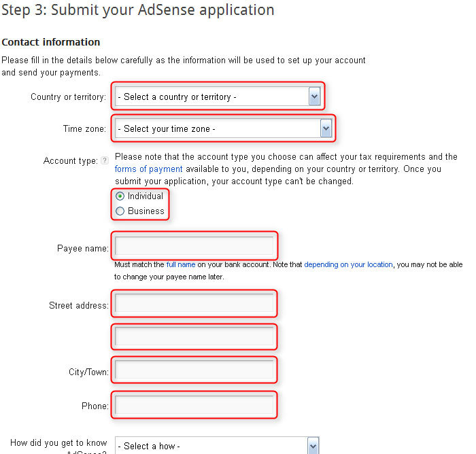Click the 'Account type:' label
476x454 pixels.
pos(71,160)
